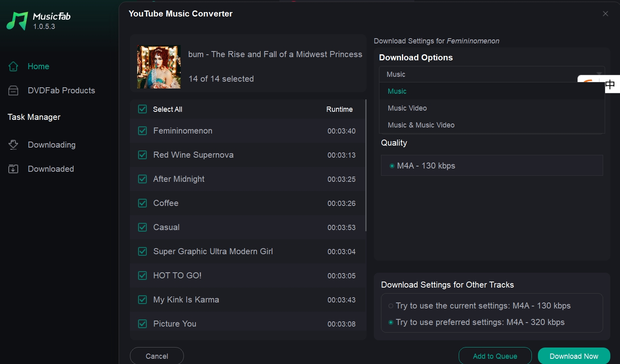Click the Add to Queue button
This screenshot has height=364, width=620.
[x=495, y=356]
